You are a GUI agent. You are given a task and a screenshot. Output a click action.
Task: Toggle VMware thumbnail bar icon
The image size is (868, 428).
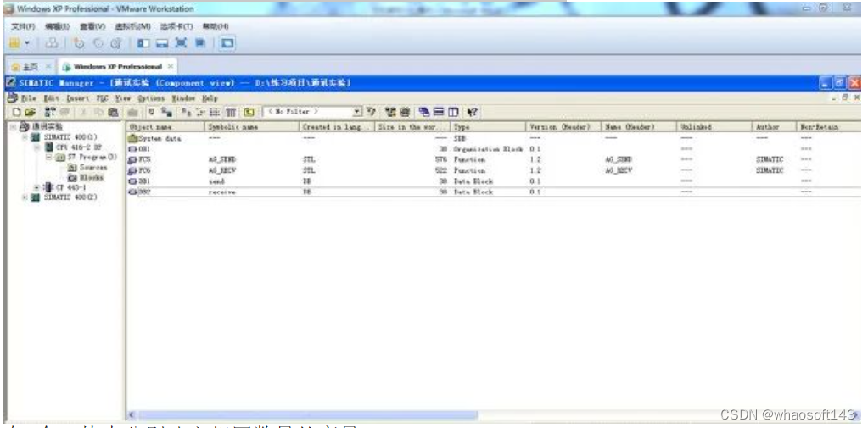tap(162, 43)
